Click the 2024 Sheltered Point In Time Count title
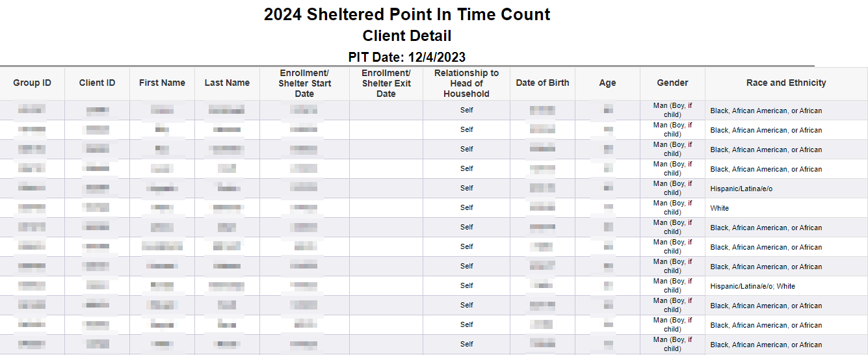 tap(407, 14)
